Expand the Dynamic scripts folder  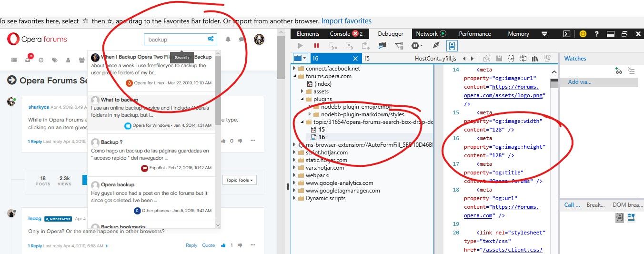coord(294,198)
